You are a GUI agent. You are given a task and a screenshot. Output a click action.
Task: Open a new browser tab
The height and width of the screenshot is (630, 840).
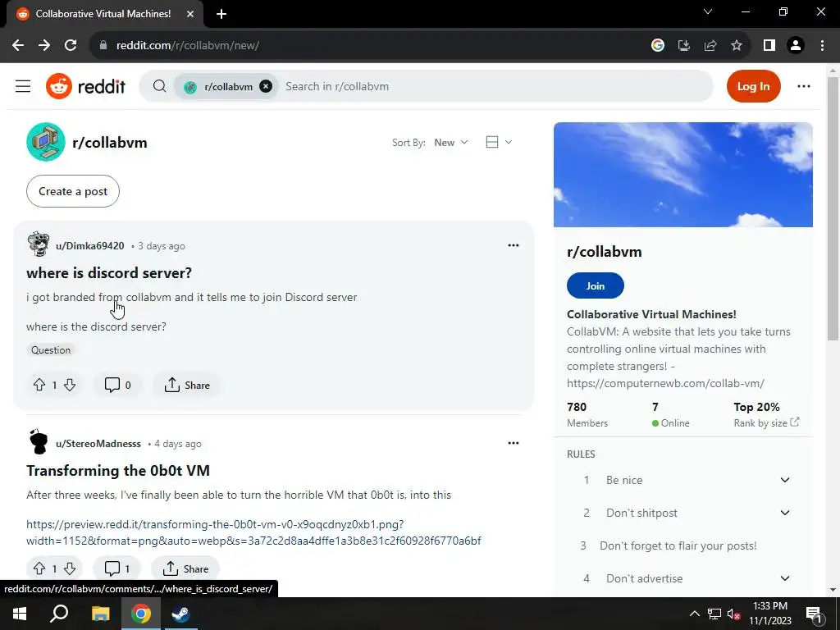pos(221,14)
